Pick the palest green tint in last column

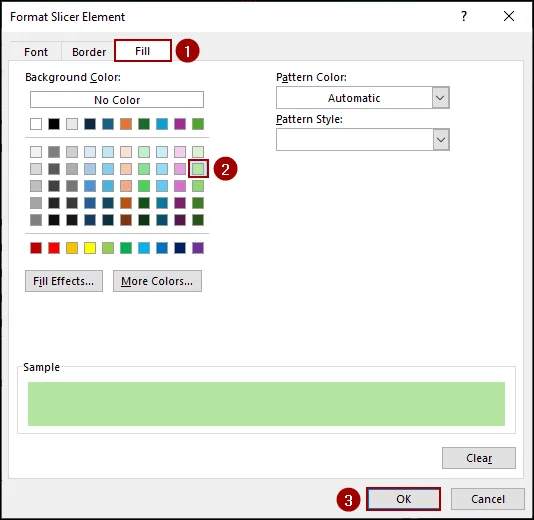pyautogui.click(x=198, y=152)
